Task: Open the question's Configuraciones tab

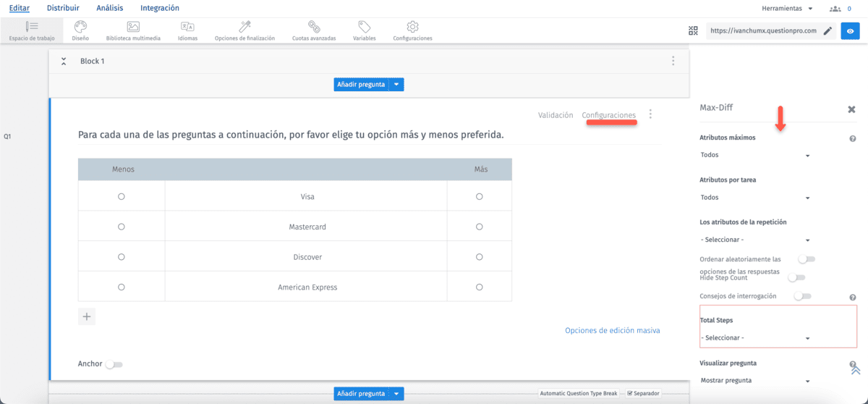Action: click(609, 115)
